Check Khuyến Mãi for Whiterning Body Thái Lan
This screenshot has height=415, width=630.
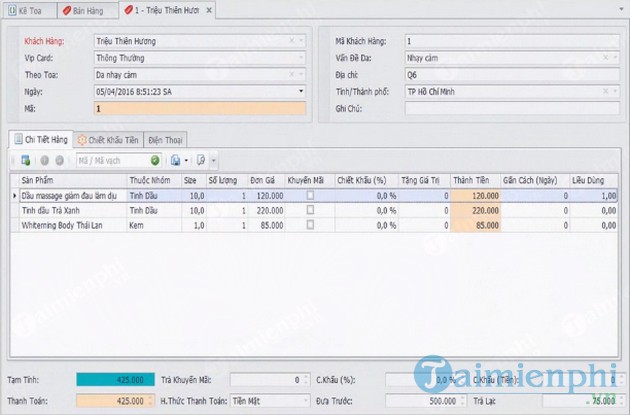pos(309,226)
